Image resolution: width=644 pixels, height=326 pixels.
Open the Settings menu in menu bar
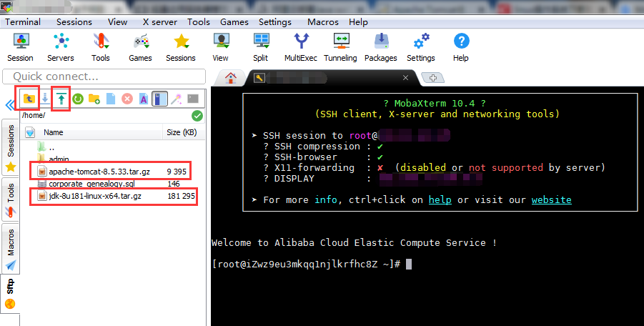point(275,22)
